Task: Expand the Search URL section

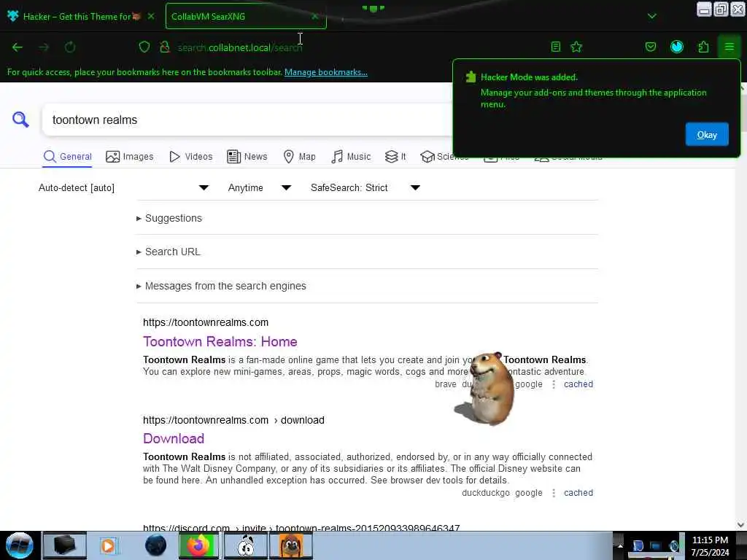Action: (169, 252)
